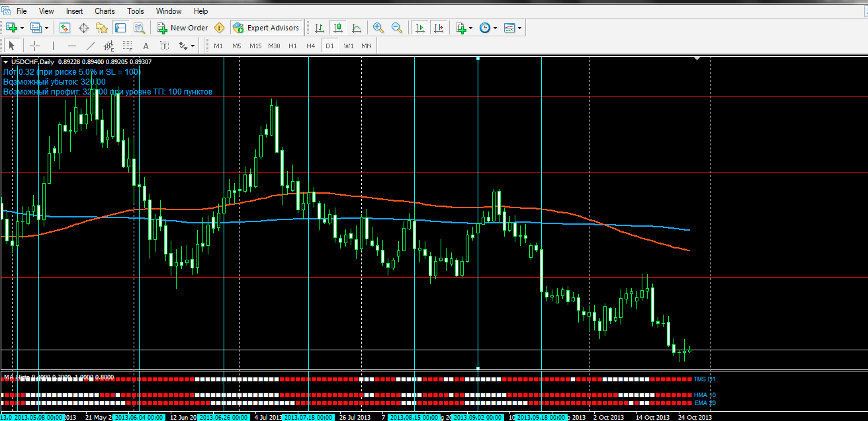Switch to W1 timeframe
868x421 pixels.
tap(349, 46)
